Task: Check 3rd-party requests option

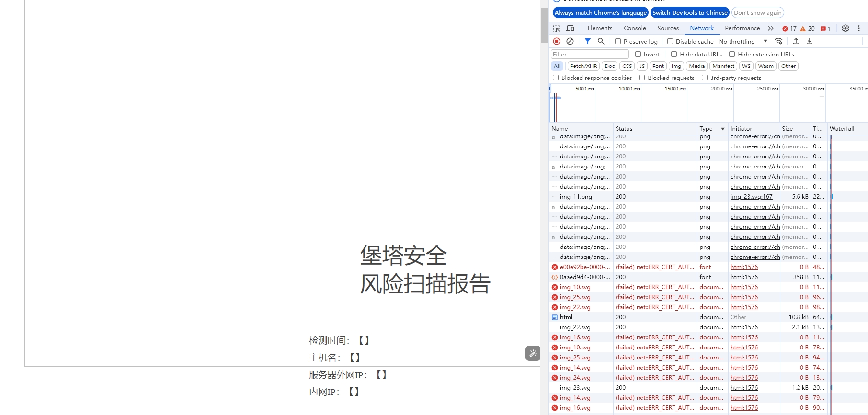Action: 705,78
